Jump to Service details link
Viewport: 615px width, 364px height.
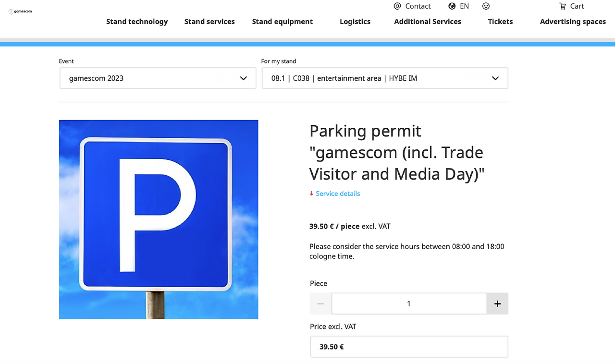(x=338, y=194)
